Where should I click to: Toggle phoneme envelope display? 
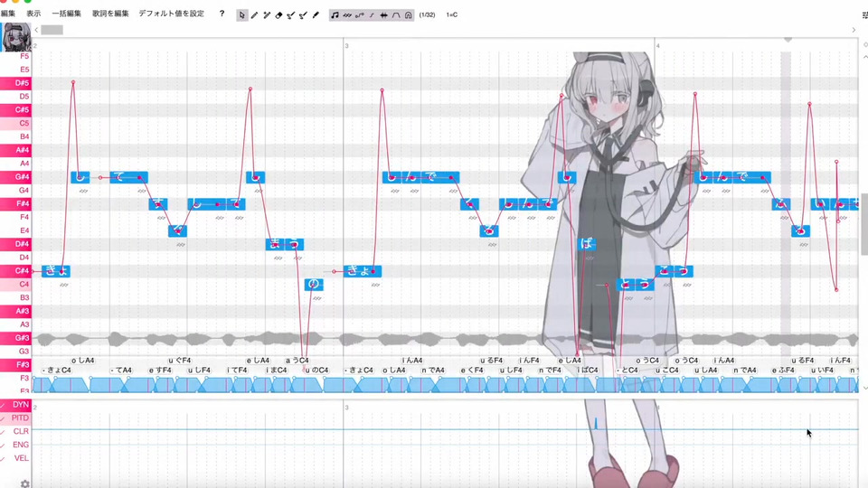[396, 15]
